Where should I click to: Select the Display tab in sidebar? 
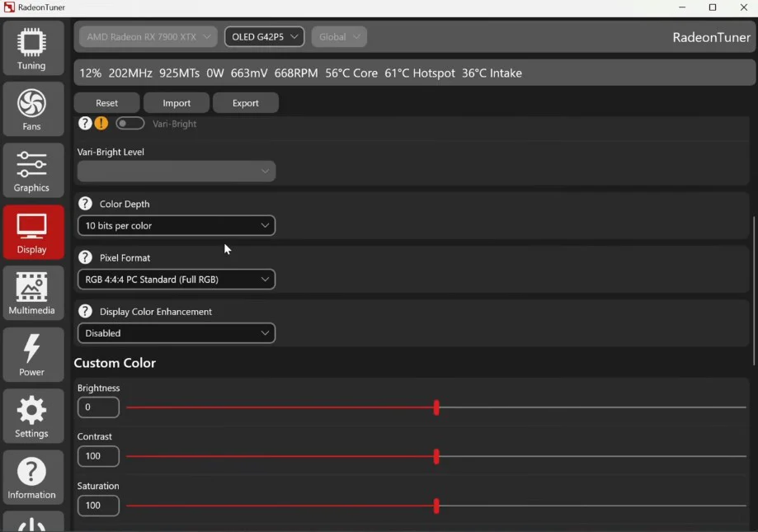[x=31, y=233]
